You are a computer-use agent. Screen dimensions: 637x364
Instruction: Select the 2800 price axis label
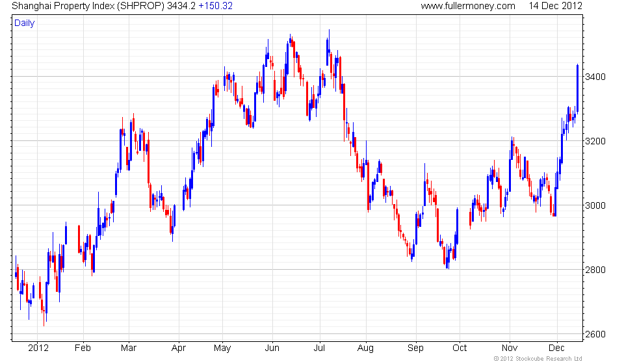(595, 270)
